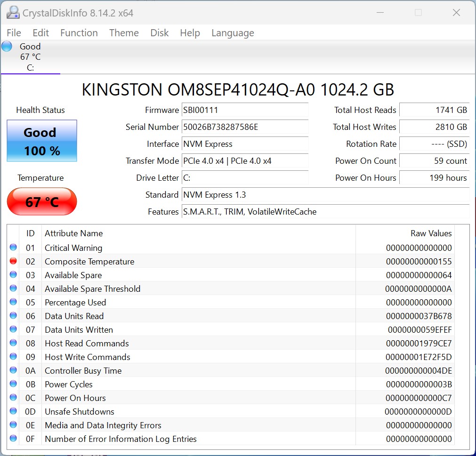The height and width of the screenshot is (456, 476).
Task: Click the Drive Letter field C:
Action: click(245, 178)
